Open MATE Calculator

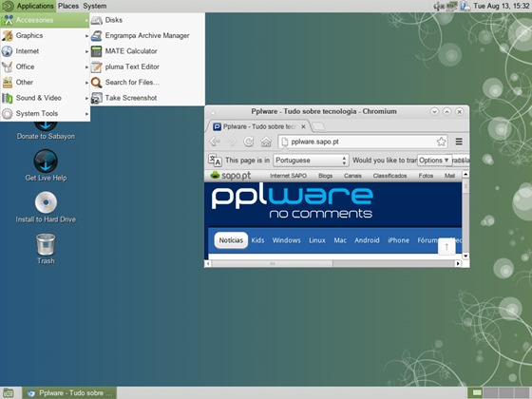[x=147, y=51]
